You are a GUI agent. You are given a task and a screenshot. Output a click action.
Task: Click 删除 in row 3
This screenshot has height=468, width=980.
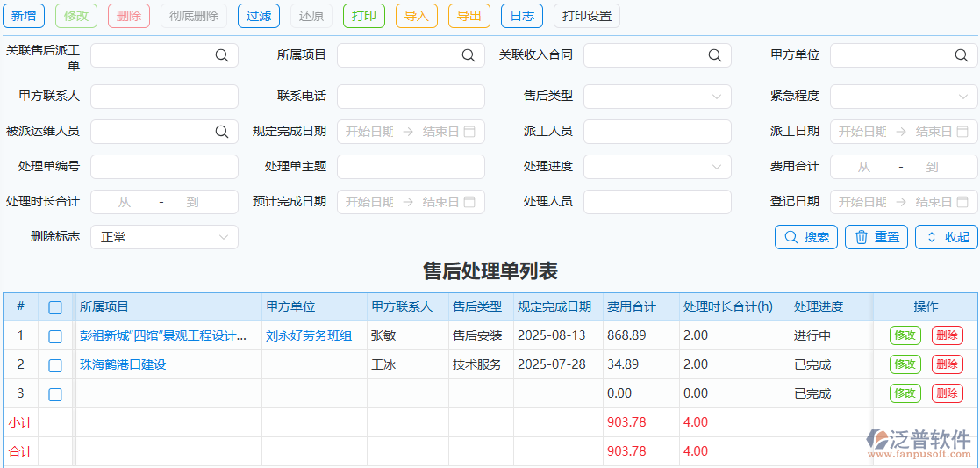(948, 392)
